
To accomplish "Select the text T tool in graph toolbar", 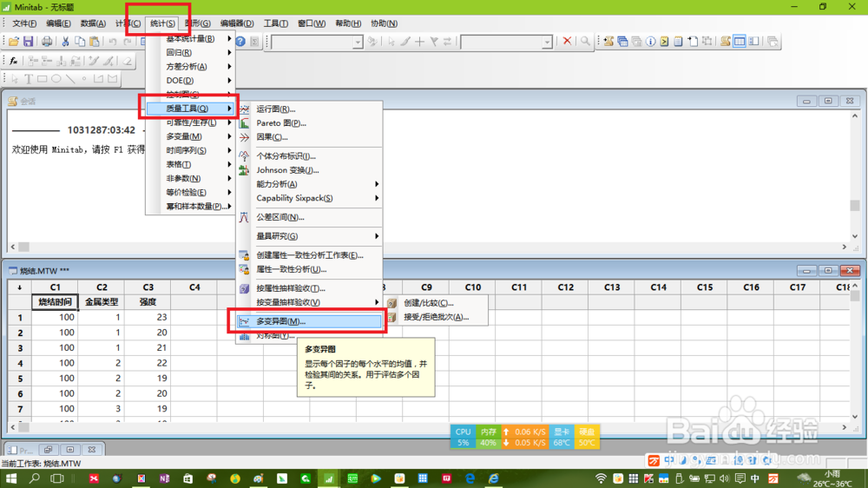I will pyautogui.click(x=29, y=79).
